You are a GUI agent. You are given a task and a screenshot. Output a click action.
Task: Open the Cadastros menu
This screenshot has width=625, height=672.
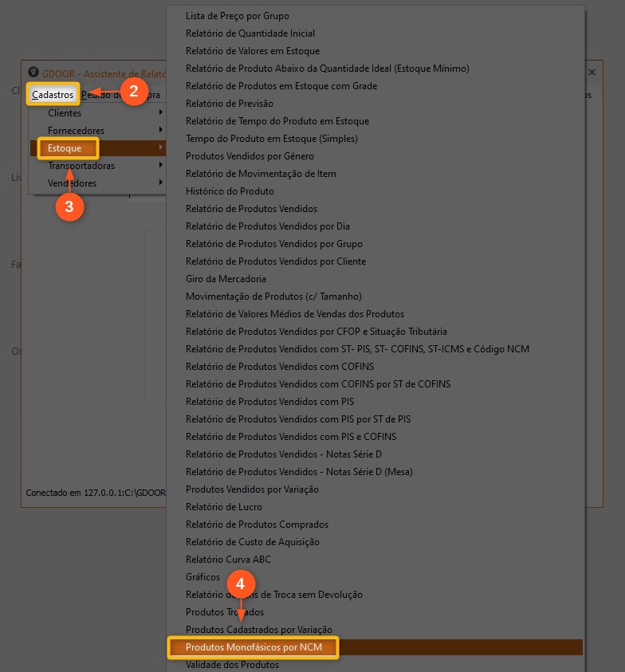click(53, 95)
